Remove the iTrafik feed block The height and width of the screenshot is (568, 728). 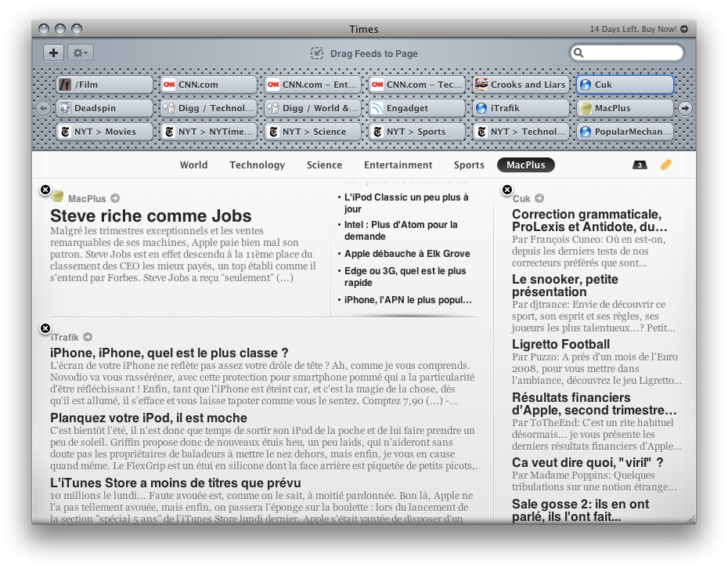[x=45, y=328]
